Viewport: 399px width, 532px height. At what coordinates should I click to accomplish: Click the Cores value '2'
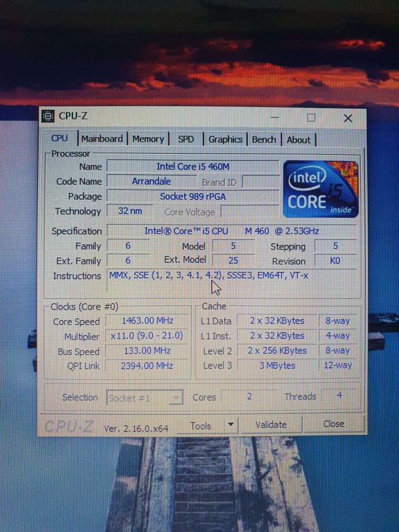click(x=249, y=396)
